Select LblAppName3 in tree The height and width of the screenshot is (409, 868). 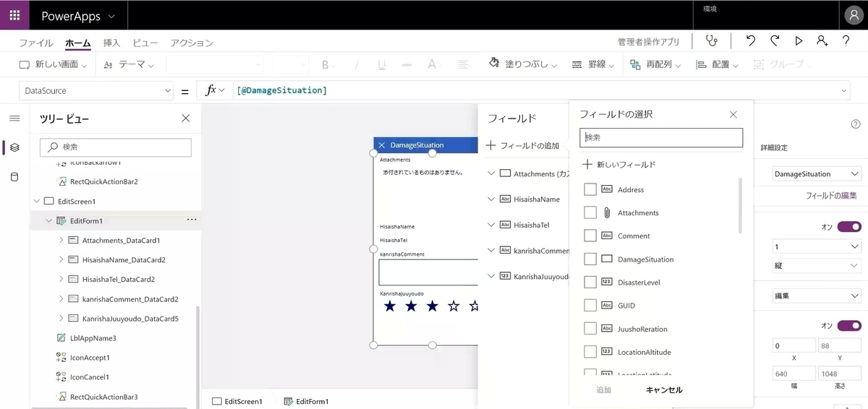pos(93,338)
